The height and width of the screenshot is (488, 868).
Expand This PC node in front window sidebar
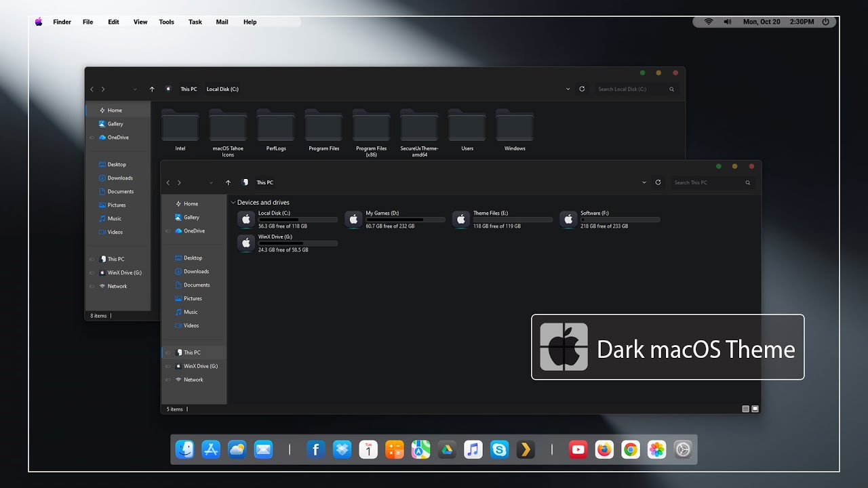point(168,352)
